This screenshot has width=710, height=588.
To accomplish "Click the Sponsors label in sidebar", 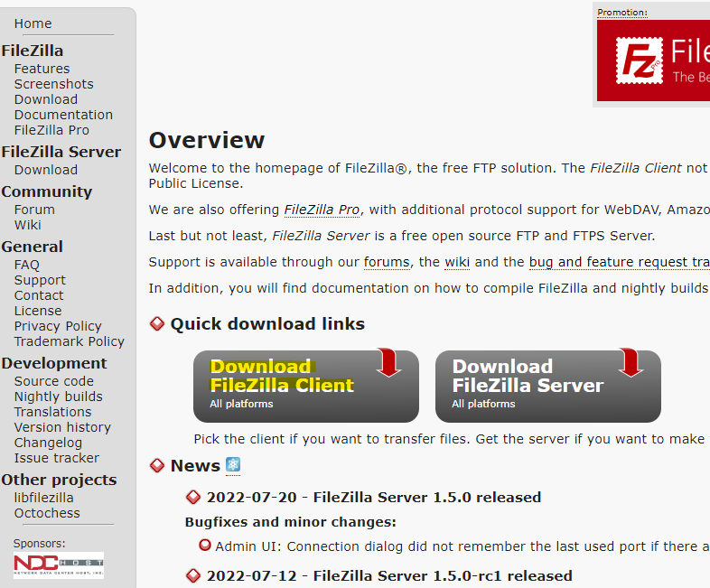I will [x=40, y=544].
